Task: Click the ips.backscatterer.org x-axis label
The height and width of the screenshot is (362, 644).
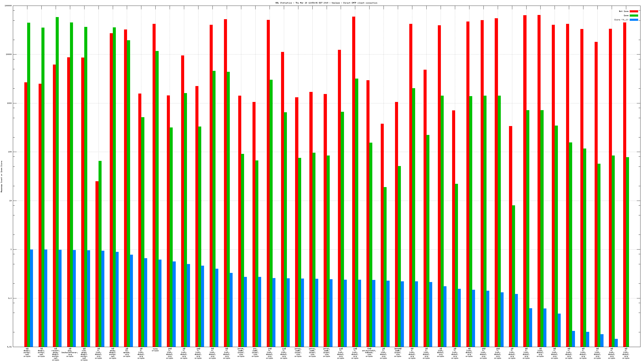Action: 70,352
